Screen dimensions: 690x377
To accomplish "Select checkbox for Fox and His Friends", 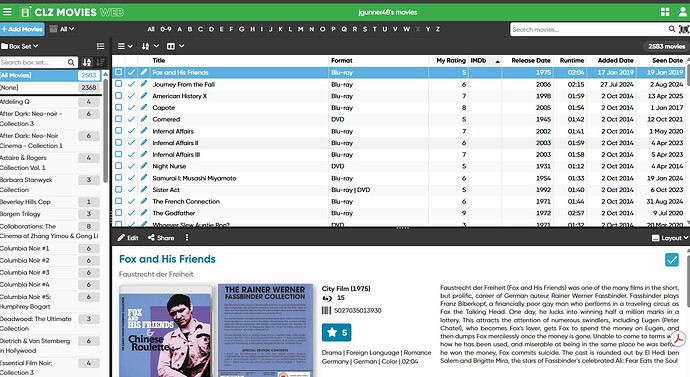I will [x=118, y=72].
